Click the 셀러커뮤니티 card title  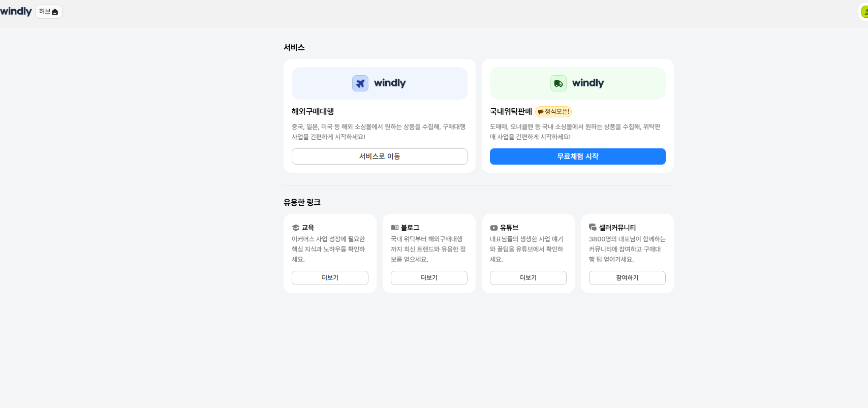617,228
